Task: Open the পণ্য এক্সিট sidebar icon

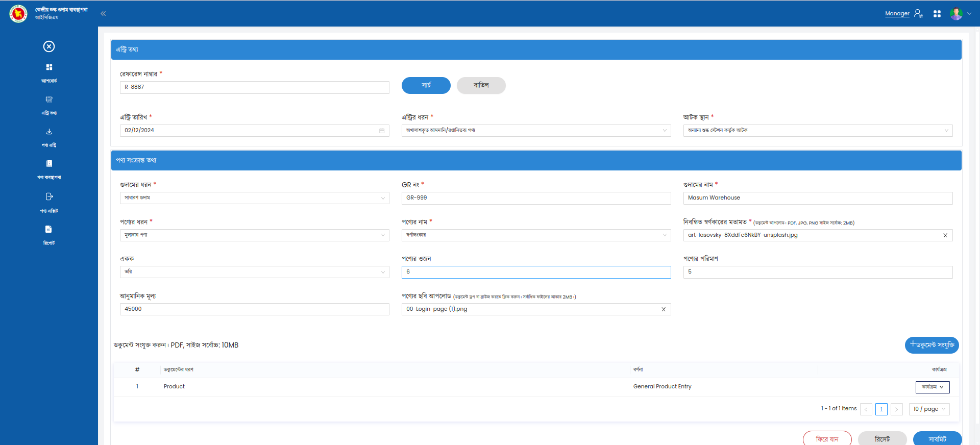Action: pos(49,196)
